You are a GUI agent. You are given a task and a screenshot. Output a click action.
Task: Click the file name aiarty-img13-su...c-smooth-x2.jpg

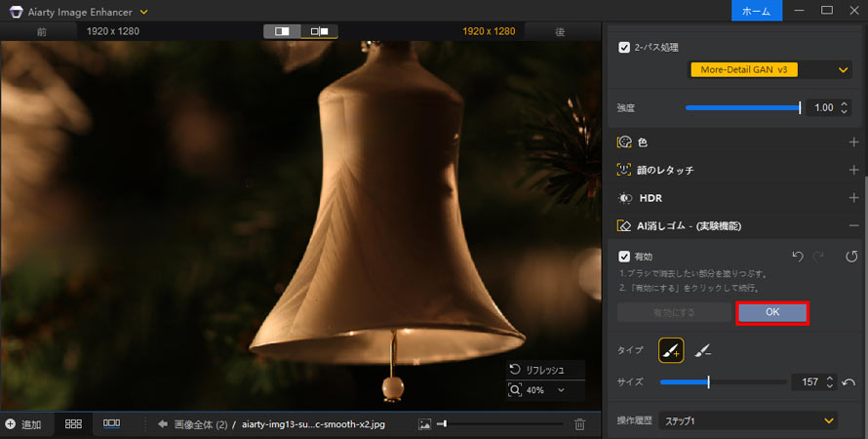click(x=313, y=424)
